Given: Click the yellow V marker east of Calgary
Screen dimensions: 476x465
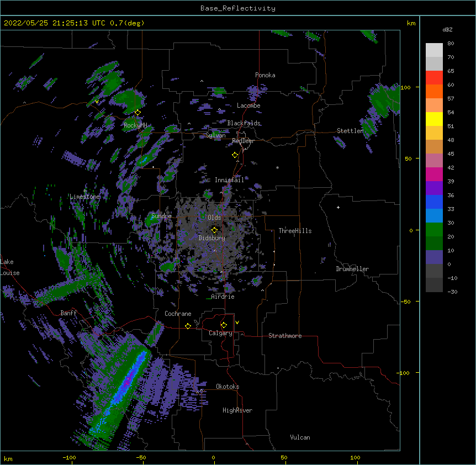Looking at the screenshot, I should click(237, 323).
